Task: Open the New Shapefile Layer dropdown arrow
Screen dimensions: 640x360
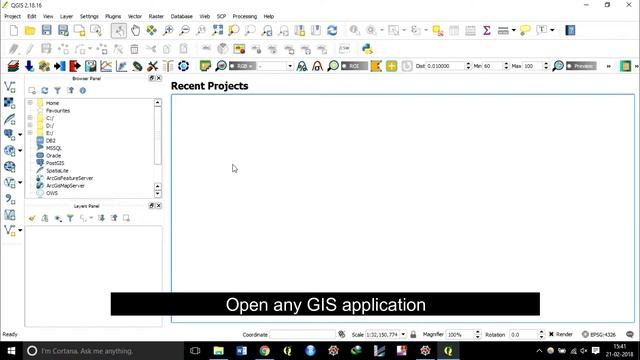Action: (20, 231)
